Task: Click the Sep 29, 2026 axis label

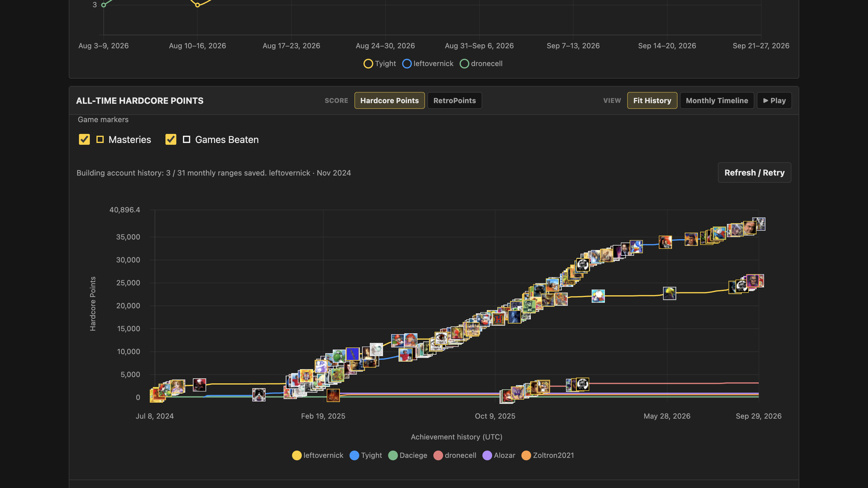Action: (759, 416)
